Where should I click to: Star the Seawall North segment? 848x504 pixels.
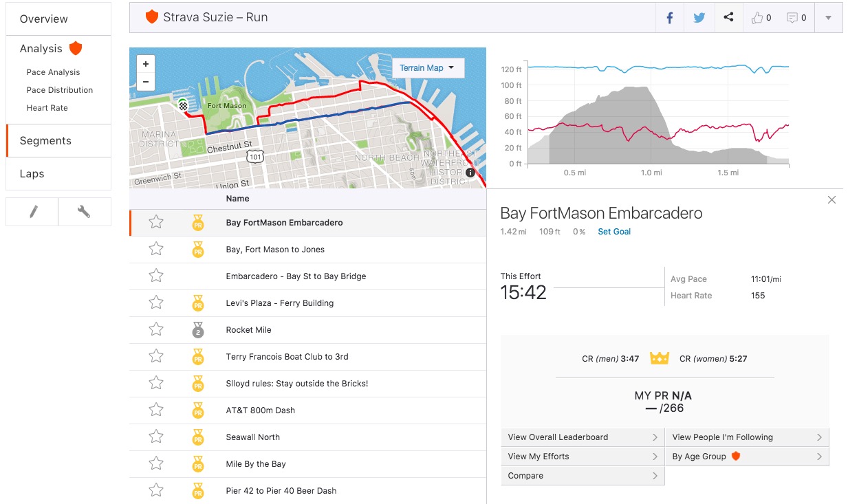[x=156, y=437]
